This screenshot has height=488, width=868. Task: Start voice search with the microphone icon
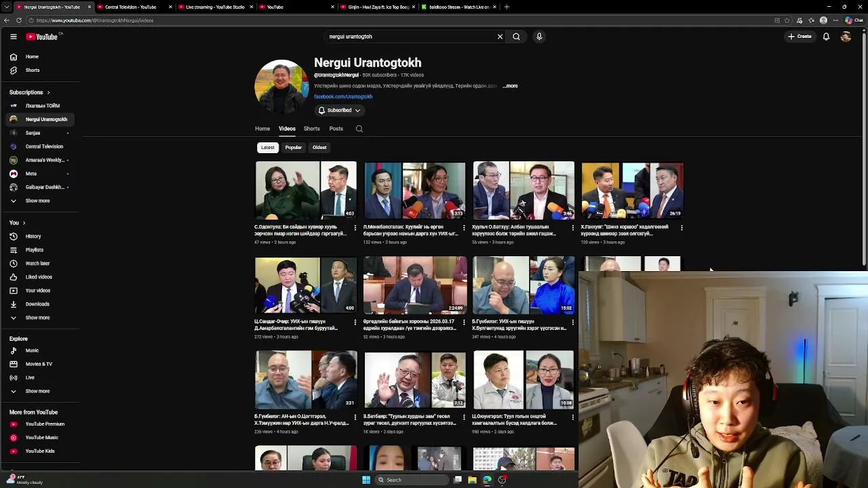click(x=539, y=37)
